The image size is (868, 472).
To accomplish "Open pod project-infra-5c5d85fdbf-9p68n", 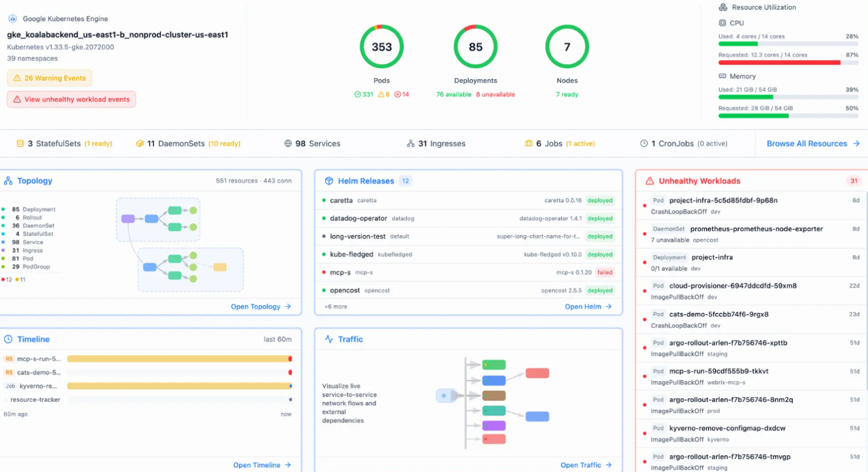I will pos(751,206).
